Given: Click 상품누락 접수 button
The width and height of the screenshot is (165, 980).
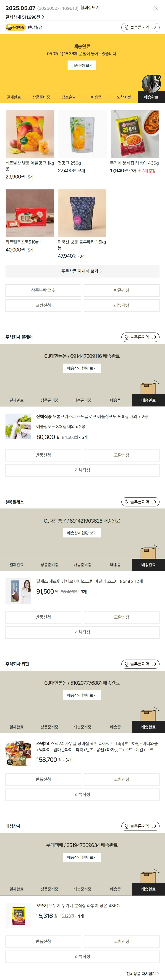Looking at the screenshot, I should [43, 291].
